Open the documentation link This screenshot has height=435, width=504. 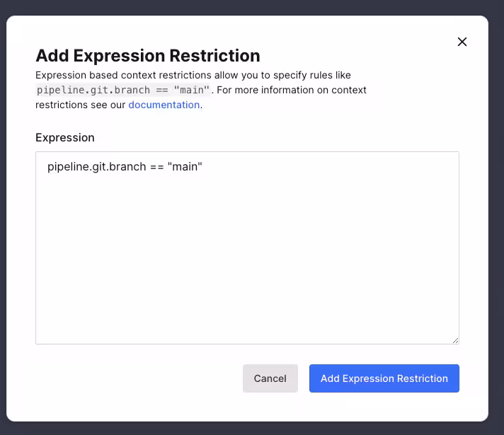pyautogui.click(x=164, y=105)
